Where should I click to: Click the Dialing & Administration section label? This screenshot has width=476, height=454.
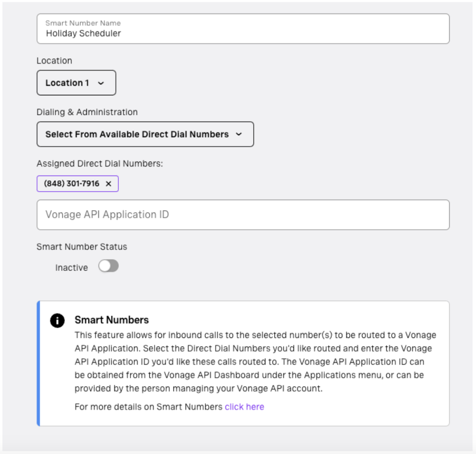(x=87, y=112)
